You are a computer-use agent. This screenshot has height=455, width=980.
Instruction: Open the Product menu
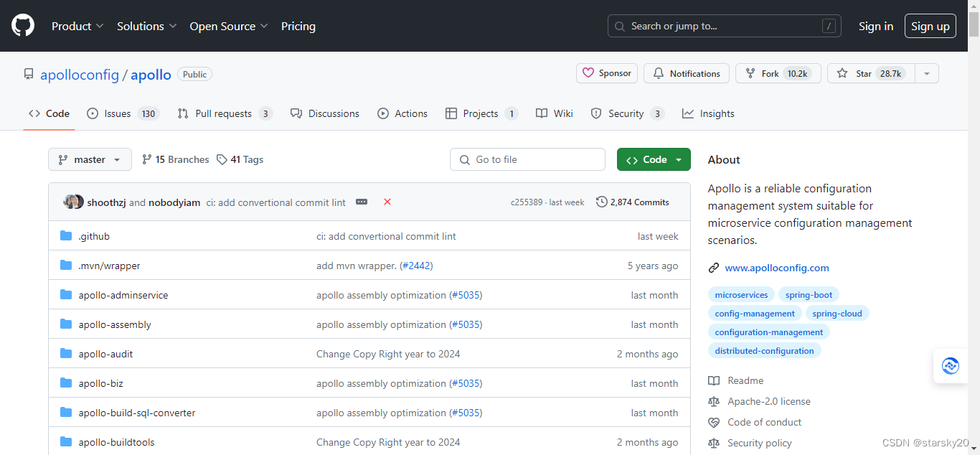(x=77, y=26)
